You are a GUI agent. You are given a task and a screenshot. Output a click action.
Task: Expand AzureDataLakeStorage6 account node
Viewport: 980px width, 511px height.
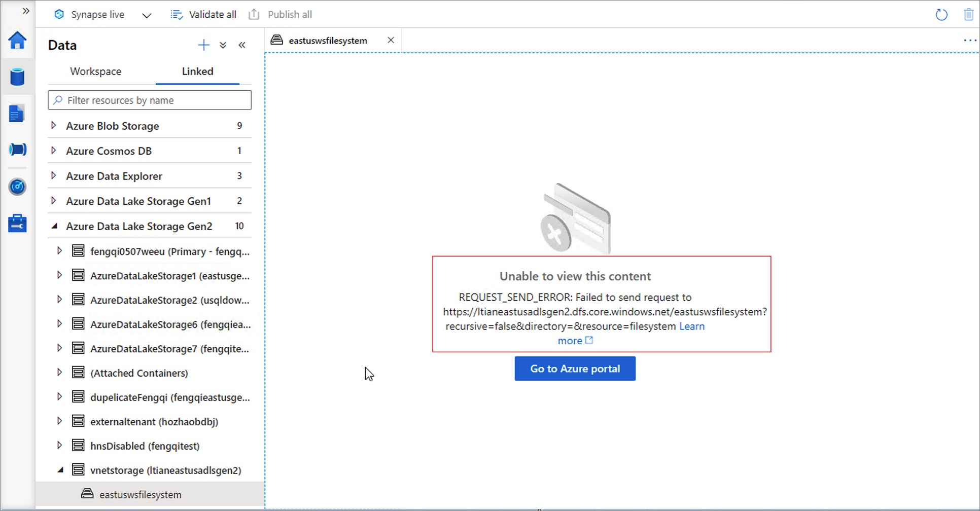[59, 323]
